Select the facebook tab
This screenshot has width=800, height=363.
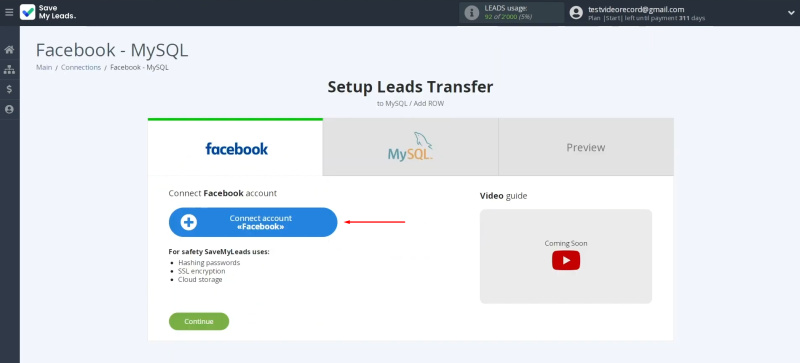pos(235,148)
